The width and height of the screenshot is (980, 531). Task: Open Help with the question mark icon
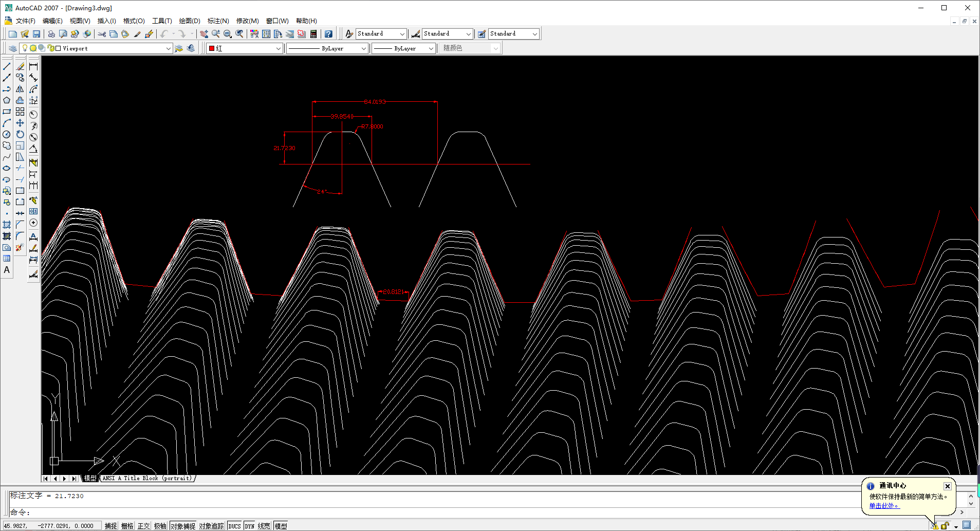[x=328, y=34]
